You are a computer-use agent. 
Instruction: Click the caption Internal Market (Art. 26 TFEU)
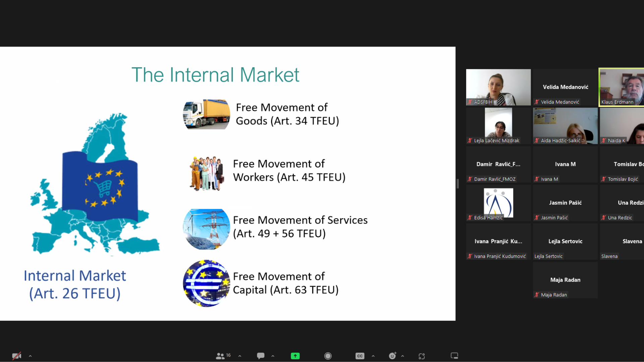tap(75, 285)
